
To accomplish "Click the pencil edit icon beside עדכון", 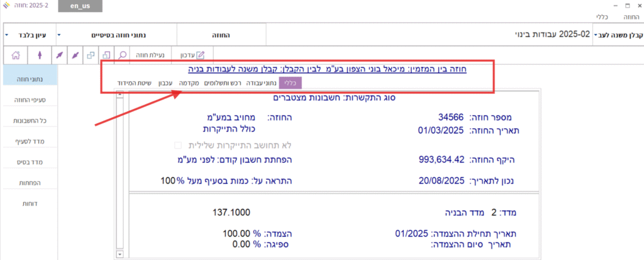I will click(x=201, y=55).
